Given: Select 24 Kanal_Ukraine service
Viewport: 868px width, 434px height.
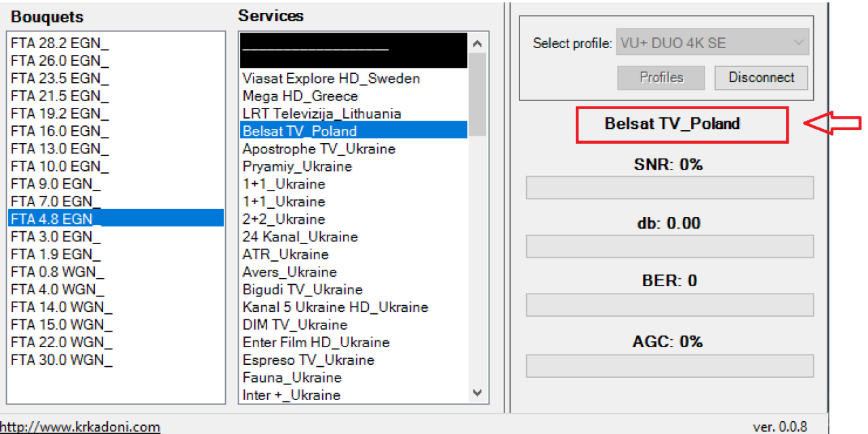Looking at the screenshot, I should 300,237.
